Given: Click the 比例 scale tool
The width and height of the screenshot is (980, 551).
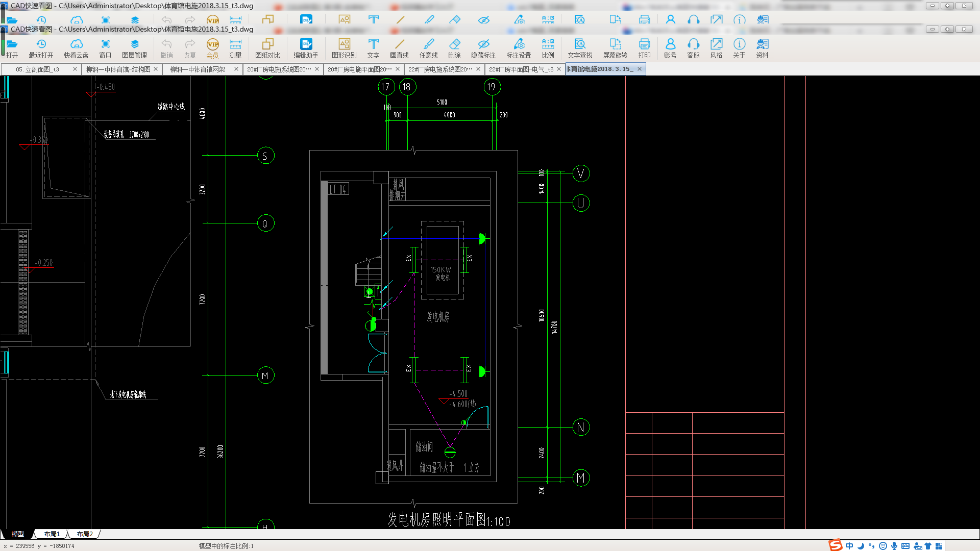Looking at the screenshot, I should 548,48.
